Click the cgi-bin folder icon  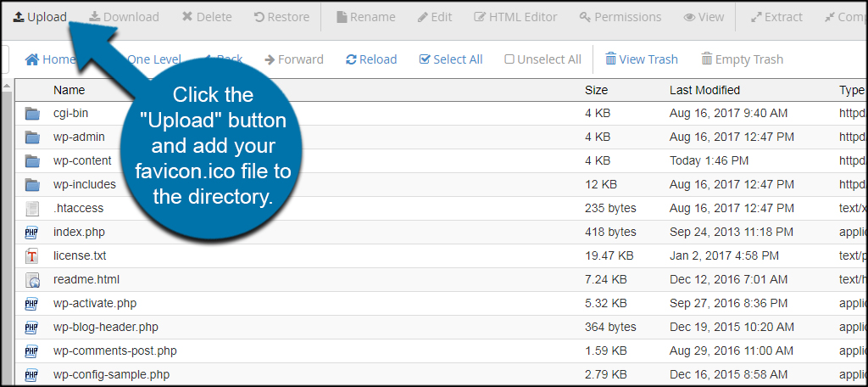pos(33,114)
